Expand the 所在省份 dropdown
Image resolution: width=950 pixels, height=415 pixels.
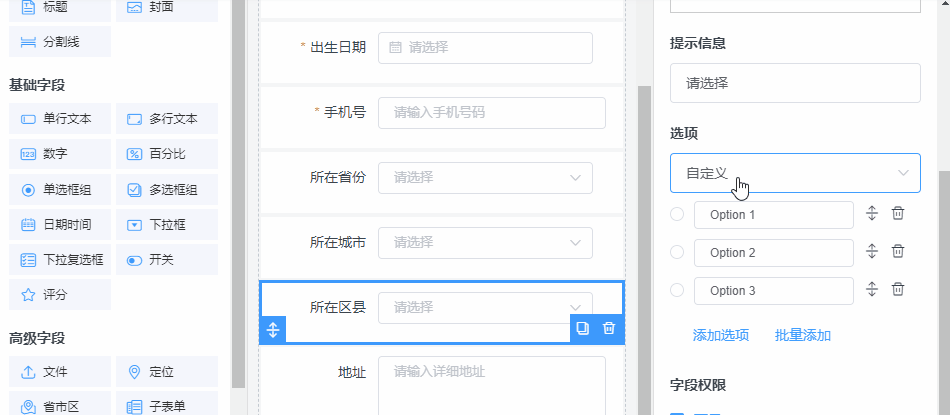(485, 178)
